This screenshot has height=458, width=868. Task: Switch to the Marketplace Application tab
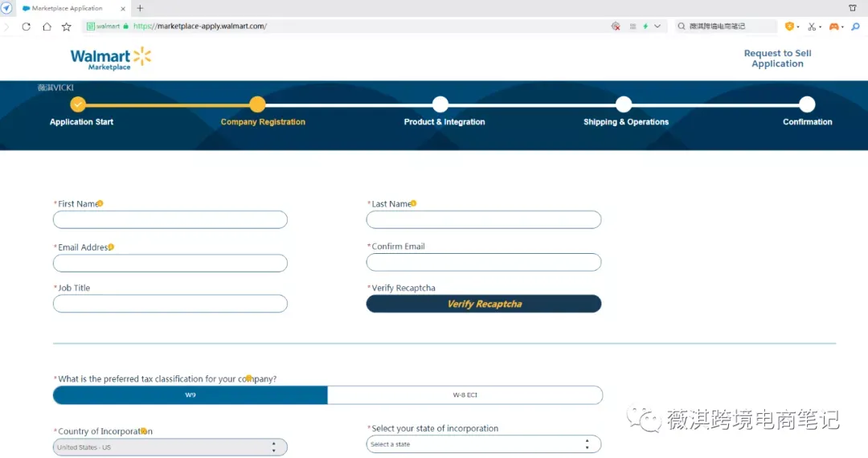(67, 8)
